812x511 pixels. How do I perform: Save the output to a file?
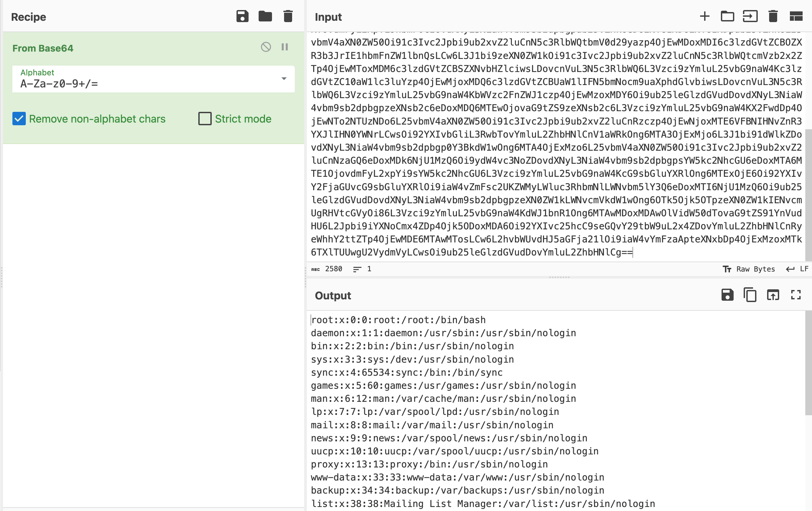pyautogui.click(x=727, y=295)
